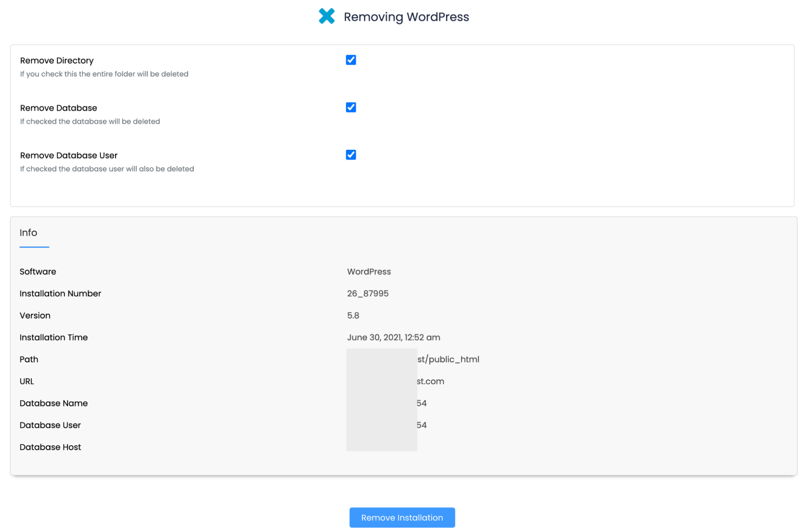Click the Removing WordPress title text

(406, 17)
